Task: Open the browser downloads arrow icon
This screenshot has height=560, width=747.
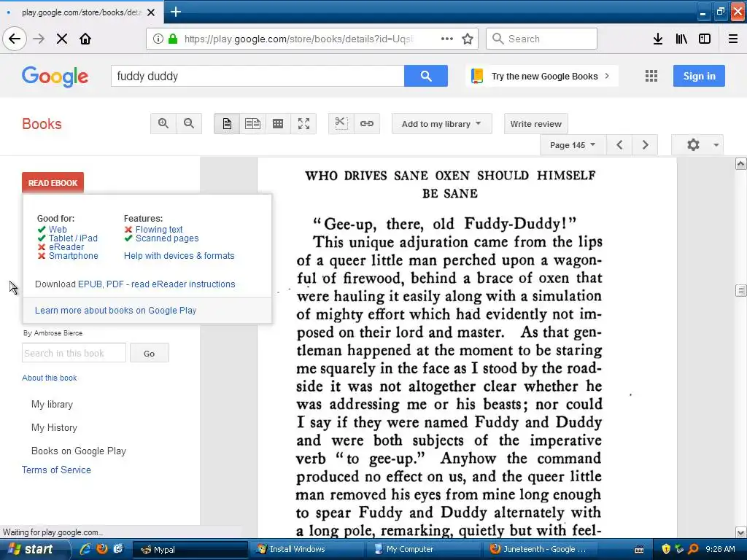Action: click(658, 39)
